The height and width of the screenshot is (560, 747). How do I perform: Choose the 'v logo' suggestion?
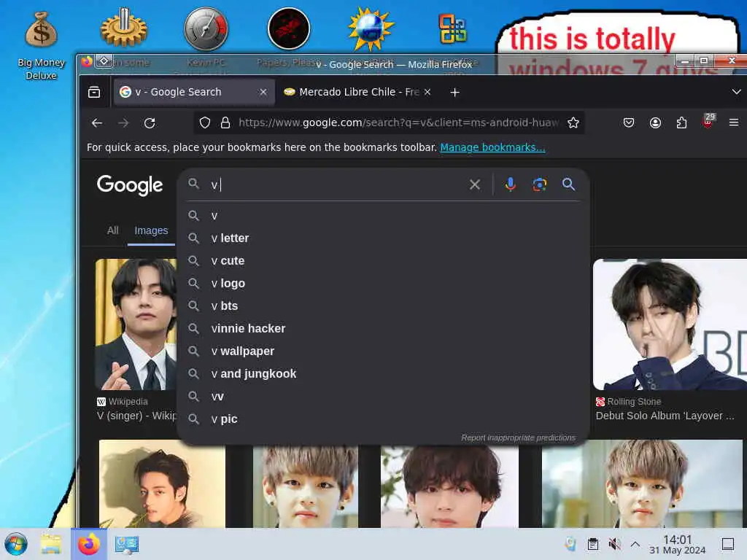384,284
